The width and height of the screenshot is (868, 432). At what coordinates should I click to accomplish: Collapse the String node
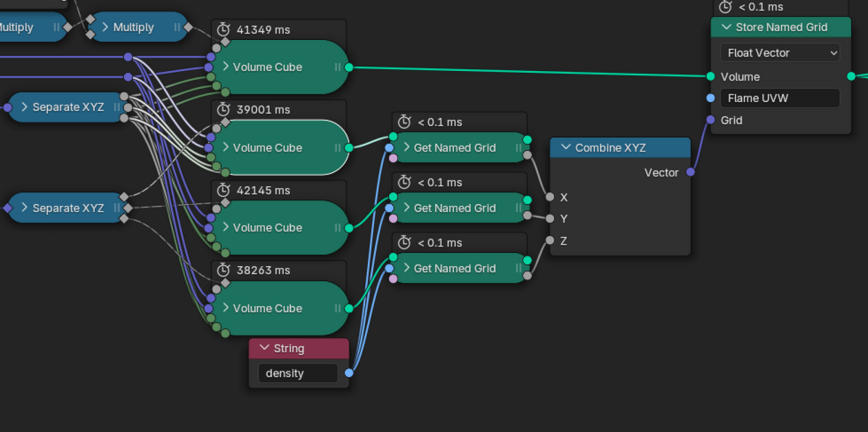(x=264, y=349)
